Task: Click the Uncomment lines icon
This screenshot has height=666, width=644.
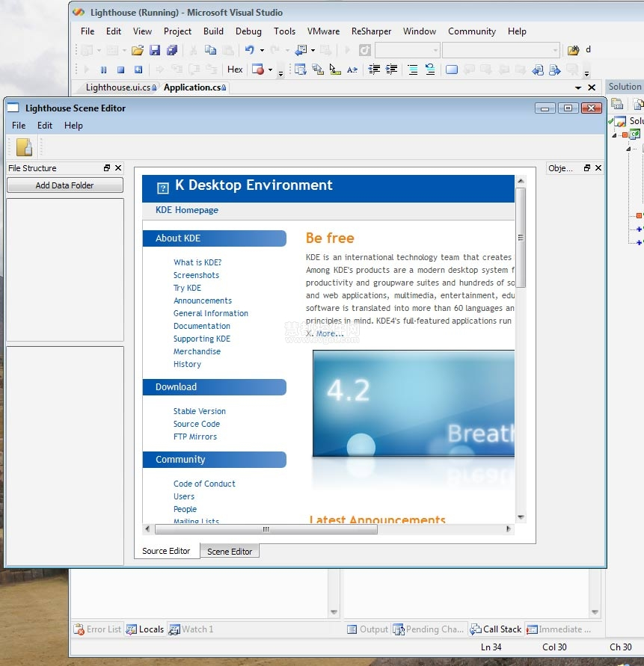Action: pyautogui.click(x=430, y=70)
